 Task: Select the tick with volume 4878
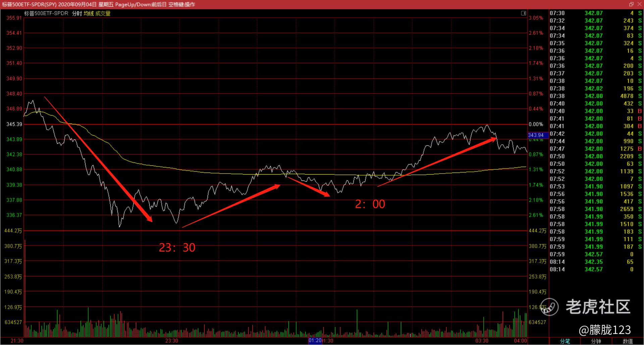coord(596,96)
